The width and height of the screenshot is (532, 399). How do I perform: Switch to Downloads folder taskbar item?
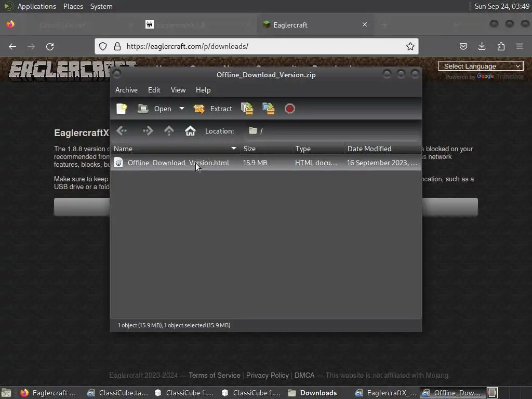312,393
